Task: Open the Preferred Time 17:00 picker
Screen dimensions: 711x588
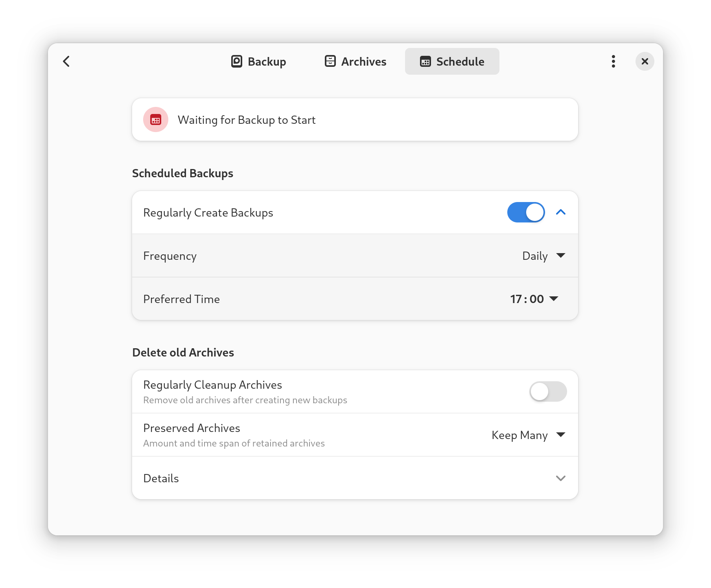Action: (x=534, y=299)
